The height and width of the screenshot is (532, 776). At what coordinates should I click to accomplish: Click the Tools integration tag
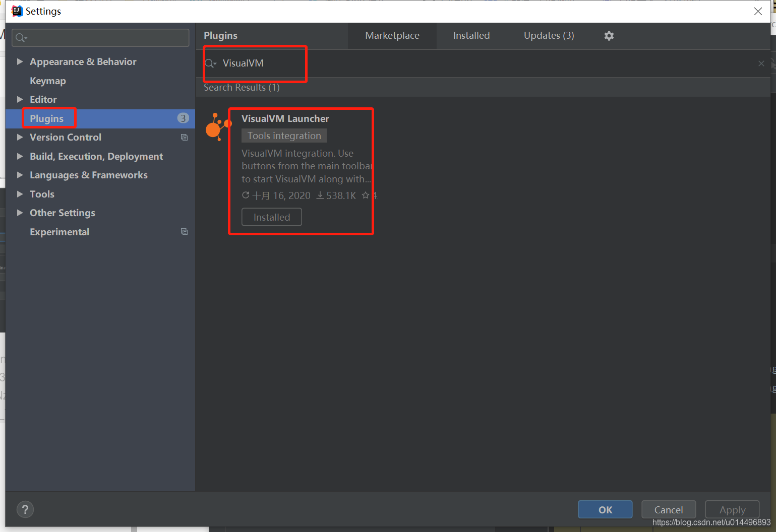tap(284, 136)
